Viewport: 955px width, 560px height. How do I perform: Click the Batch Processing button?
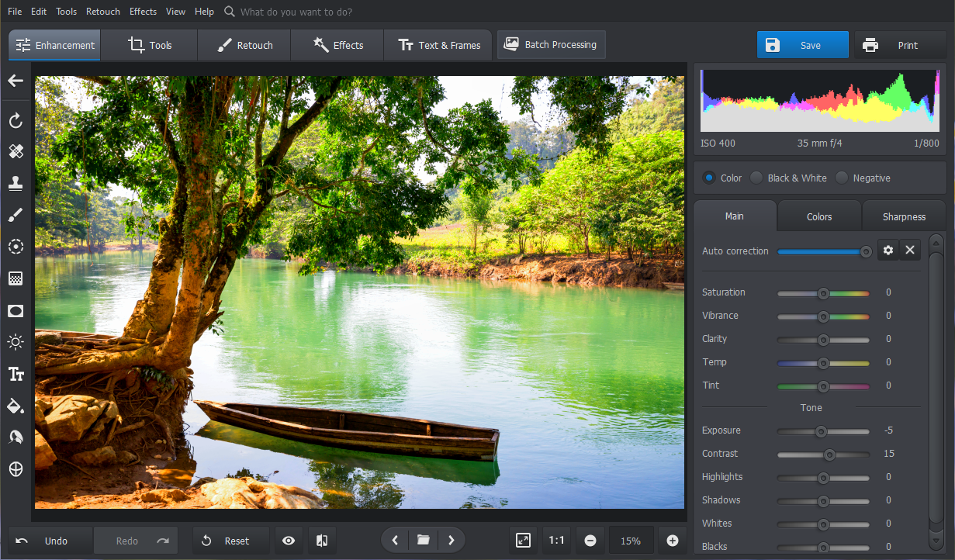[551, 45]
